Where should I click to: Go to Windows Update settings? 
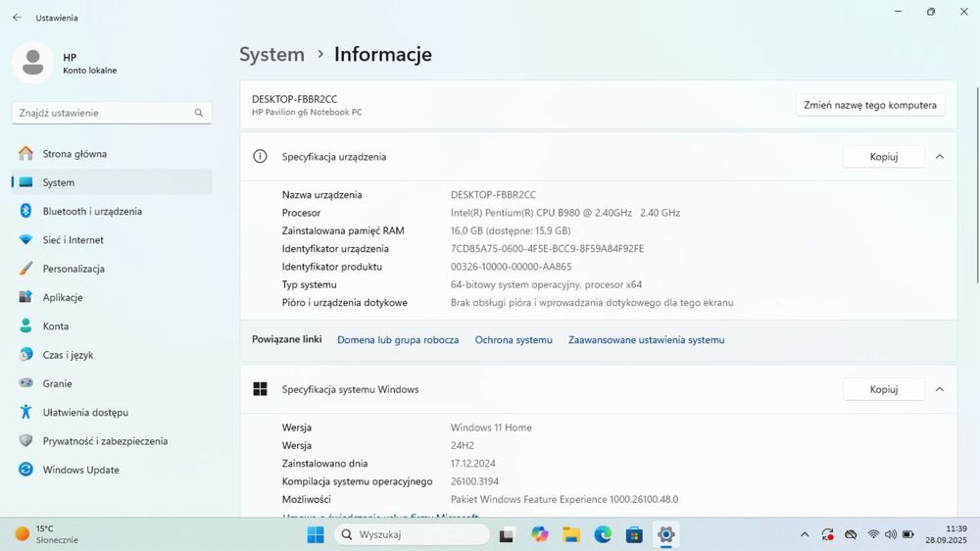coord(112,469)
